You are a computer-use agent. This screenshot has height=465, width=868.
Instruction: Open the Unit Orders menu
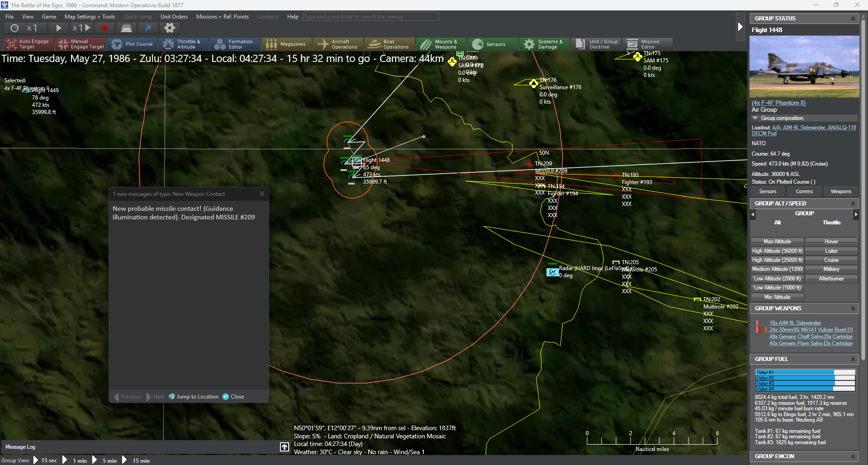point(174,17)
